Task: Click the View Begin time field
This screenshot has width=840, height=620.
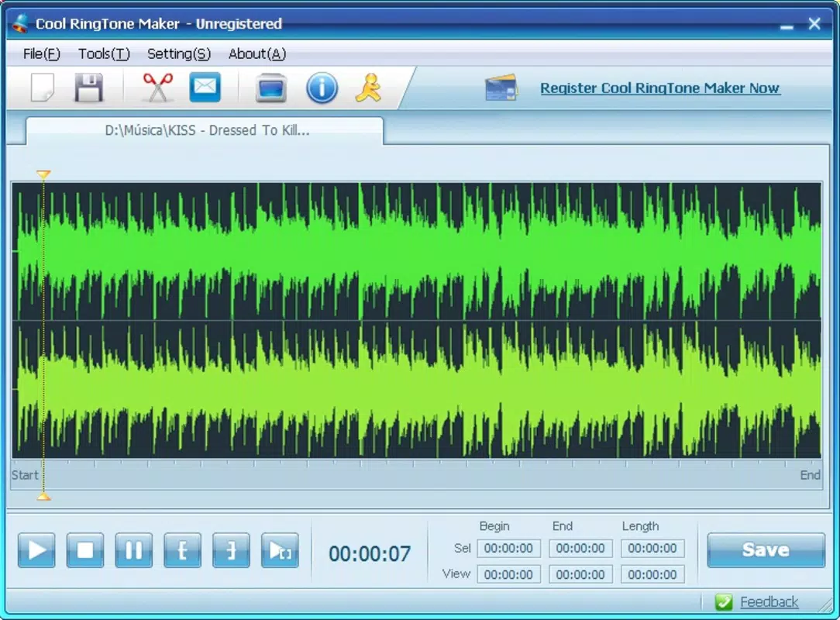Action: [x=508, y=574]
